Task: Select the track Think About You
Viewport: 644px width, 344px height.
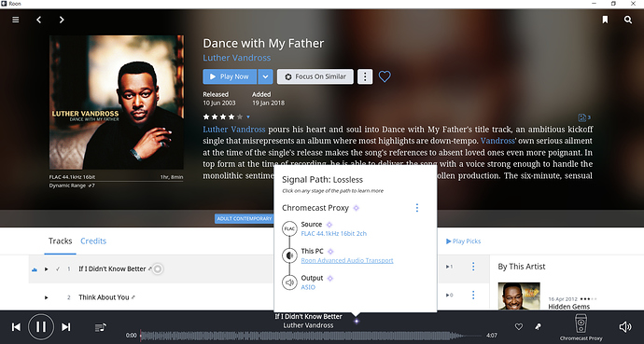Action: 104,297
